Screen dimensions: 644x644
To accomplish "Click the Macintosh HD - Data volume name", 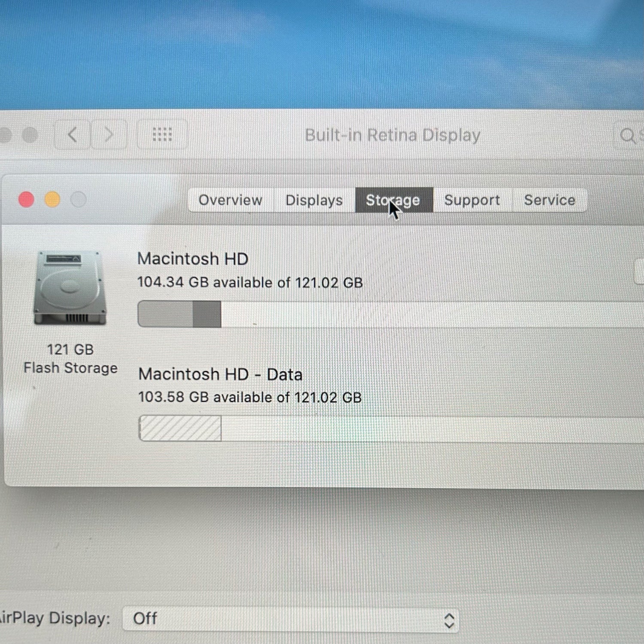I will pyautogui.click(x=220, y=374).
